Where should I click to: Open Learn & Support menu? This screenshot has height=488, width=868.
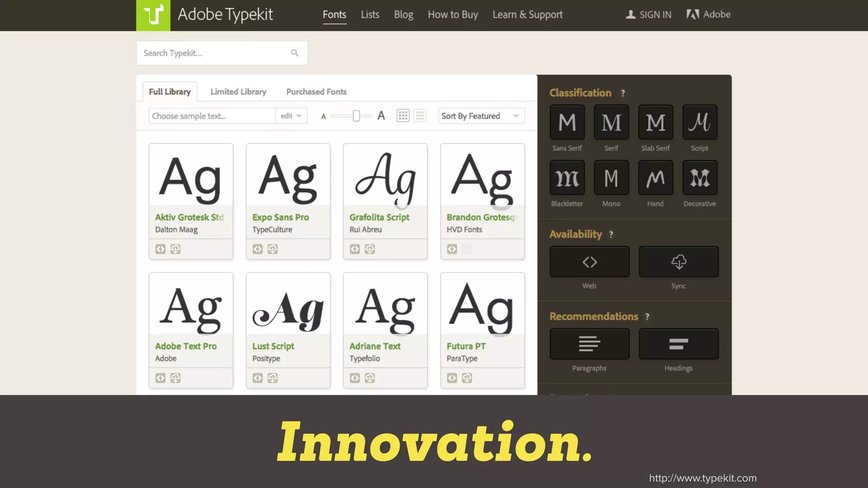point(528,15)
